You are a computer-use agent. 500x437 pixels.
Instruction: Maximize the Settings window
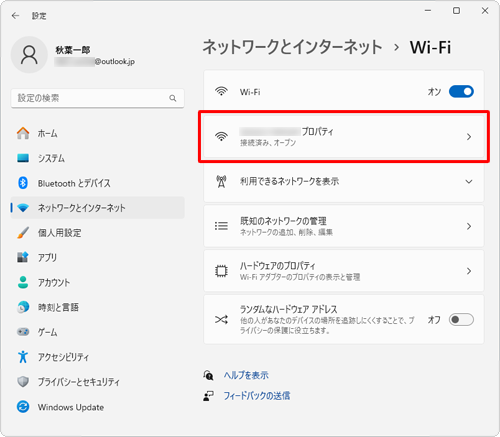[456, 11]
